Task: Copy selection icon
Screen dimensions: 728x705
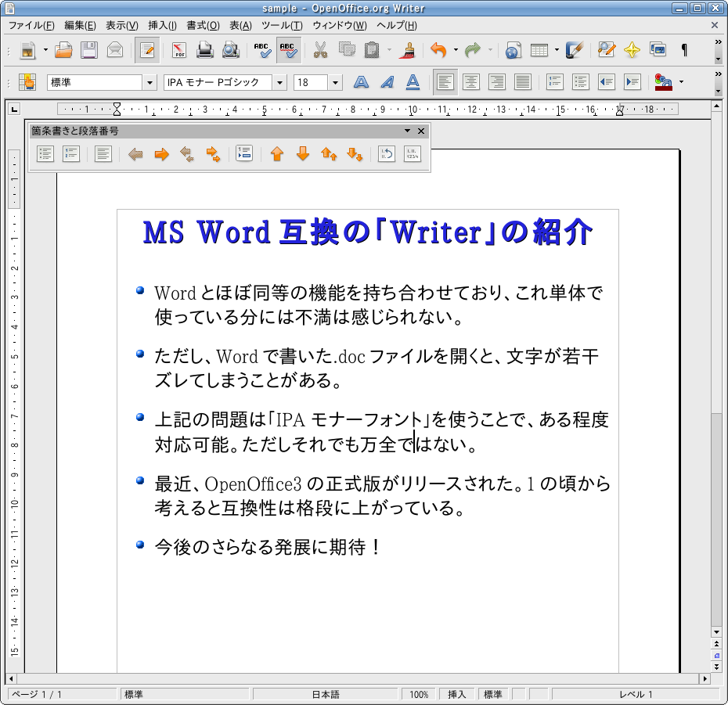Action: click(346, 49)
